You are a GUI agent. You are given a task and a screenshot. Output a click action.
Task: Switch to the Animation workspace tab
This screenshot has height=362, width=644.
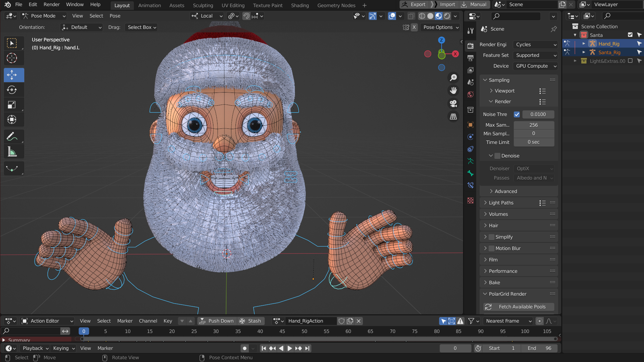[150, 5]
